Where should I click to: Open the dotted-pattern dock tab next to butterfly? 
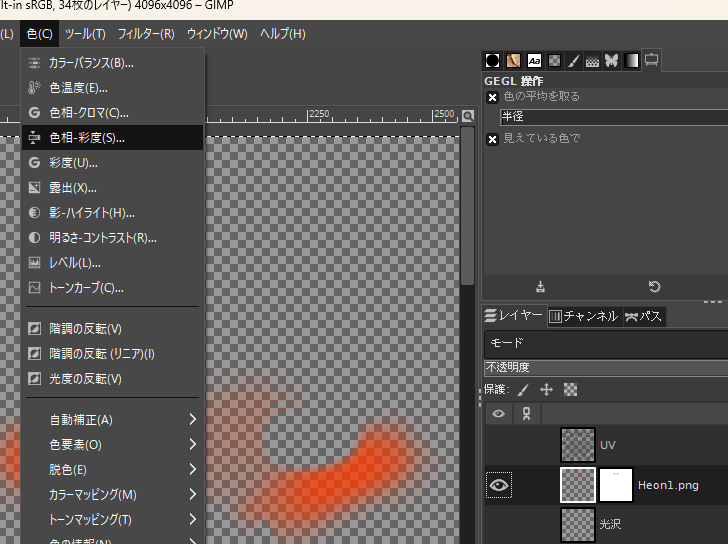(x=592, y=61)
